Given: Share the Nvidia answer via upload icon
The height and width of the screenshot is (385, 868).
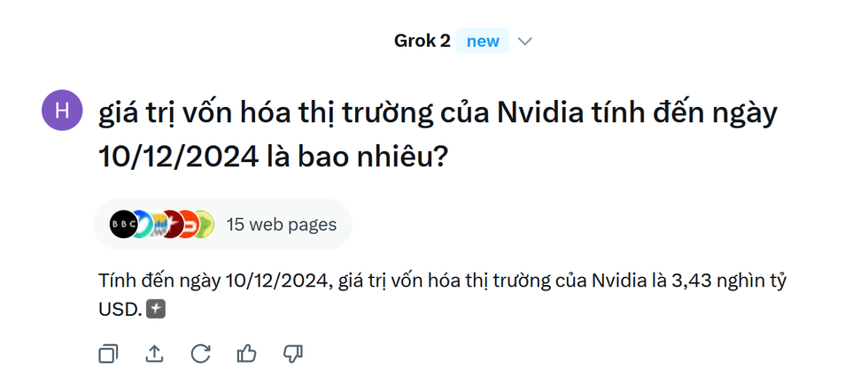Looking at the screenshot, I should 154,354.
